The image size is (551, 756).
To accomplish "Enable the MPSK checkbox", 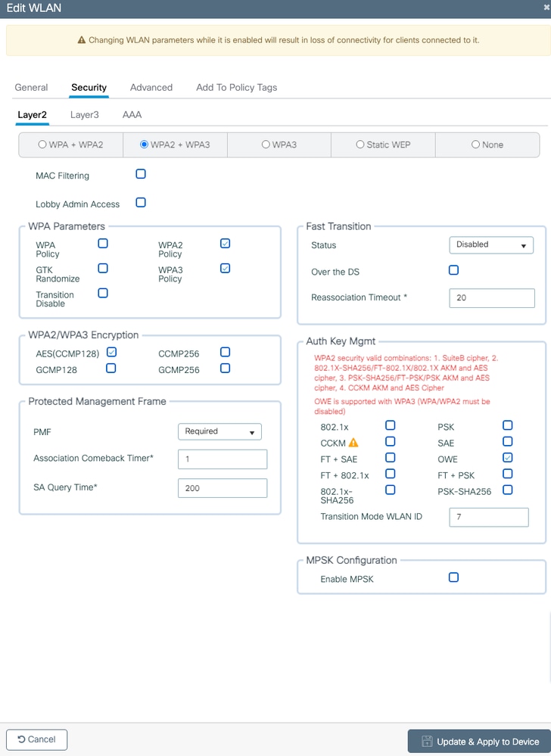I will tap(453, 577).
